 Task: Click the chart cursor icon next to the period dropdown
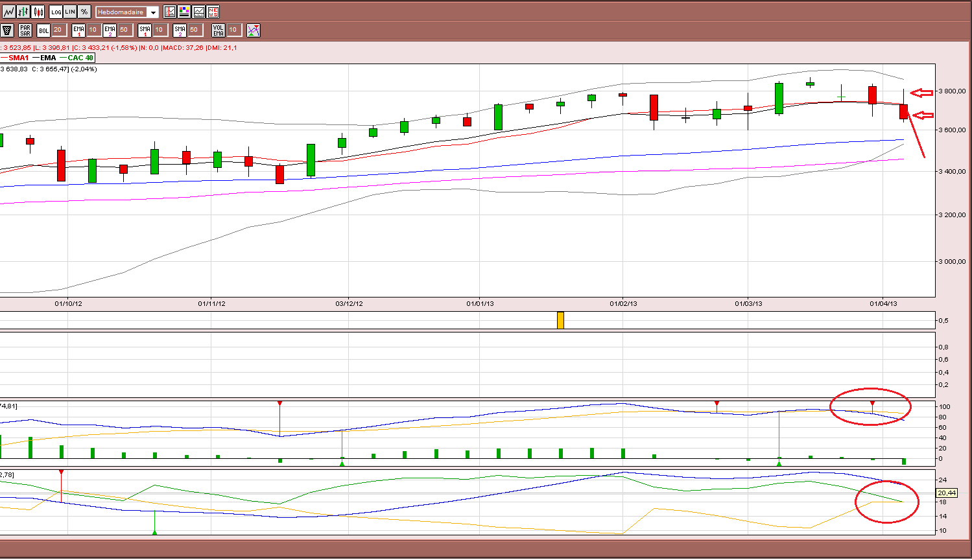pyautogui.click(x=170, y=12)
